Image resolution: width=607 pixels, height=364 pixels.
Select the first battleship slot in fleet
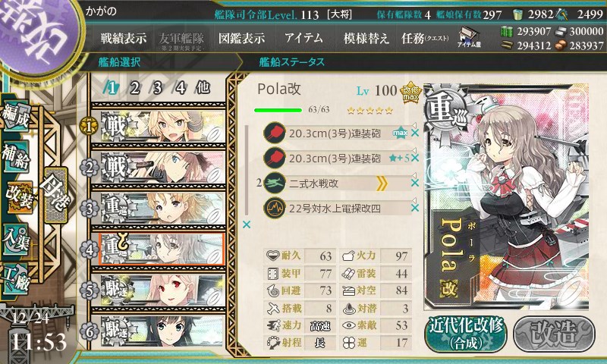(x=158, y=126)
